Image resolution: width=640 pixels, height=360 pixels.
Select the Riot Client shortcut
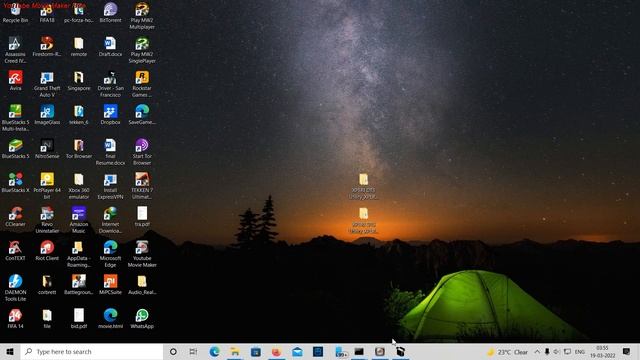pos(47,250)
